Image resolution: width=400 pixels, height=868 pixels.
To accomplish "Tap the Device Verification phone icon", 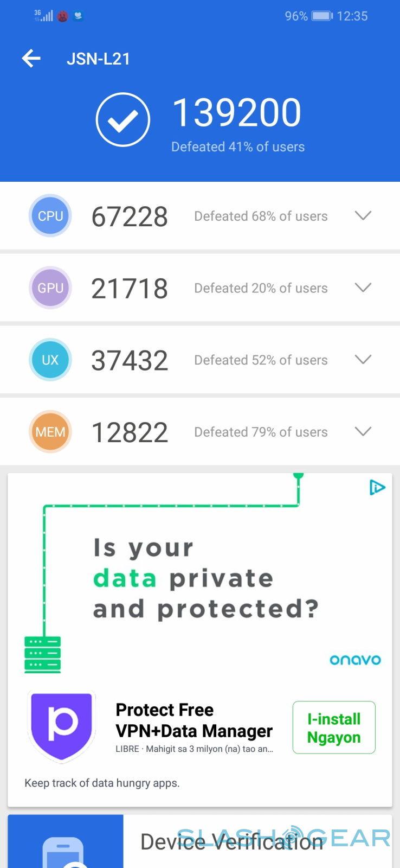I will [64, 852].
